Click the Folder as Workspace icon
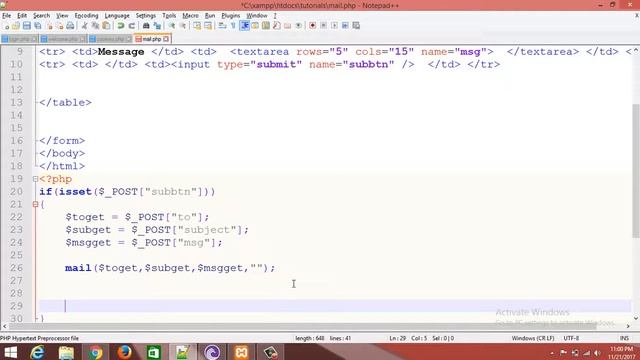The image size is (640, 360). pyautogui.click(x=287, y=26)
